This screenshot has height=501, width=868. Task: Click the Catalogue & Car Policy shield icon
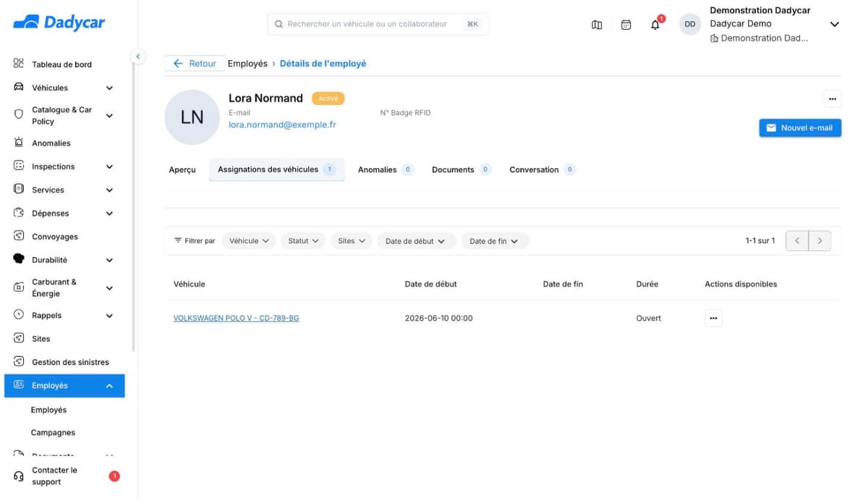click(x=19, y=114)
